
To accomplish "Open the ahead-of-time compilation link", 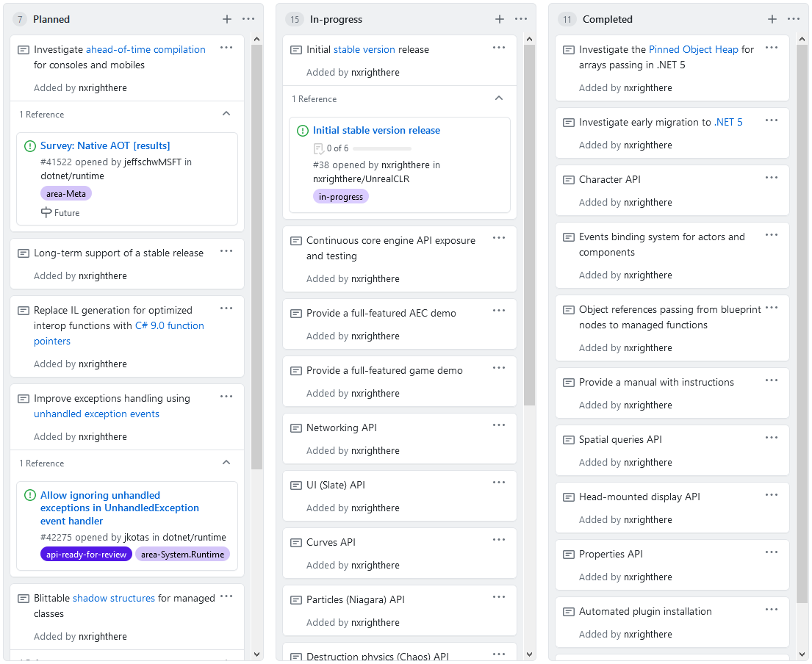I will [145, 50].
